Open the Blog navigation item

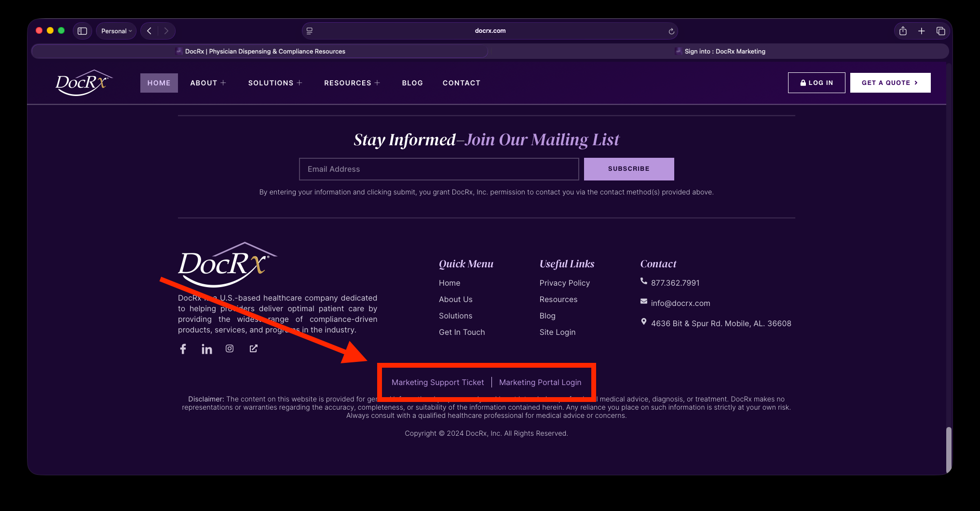(412, 83)
